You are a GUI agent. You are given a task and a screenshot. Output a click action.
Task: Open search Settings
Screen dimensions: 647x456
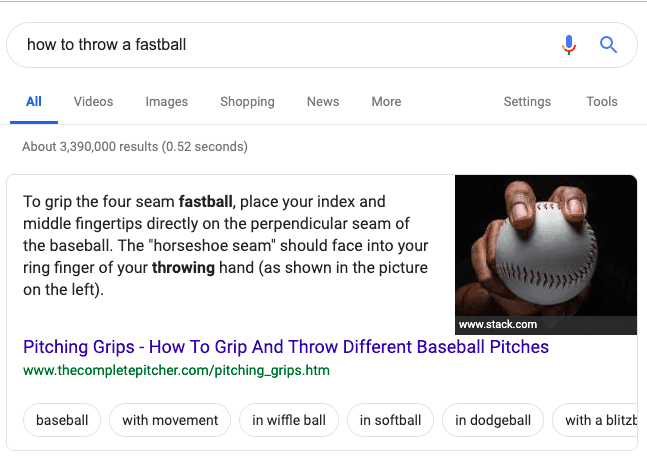coord(527,101)
